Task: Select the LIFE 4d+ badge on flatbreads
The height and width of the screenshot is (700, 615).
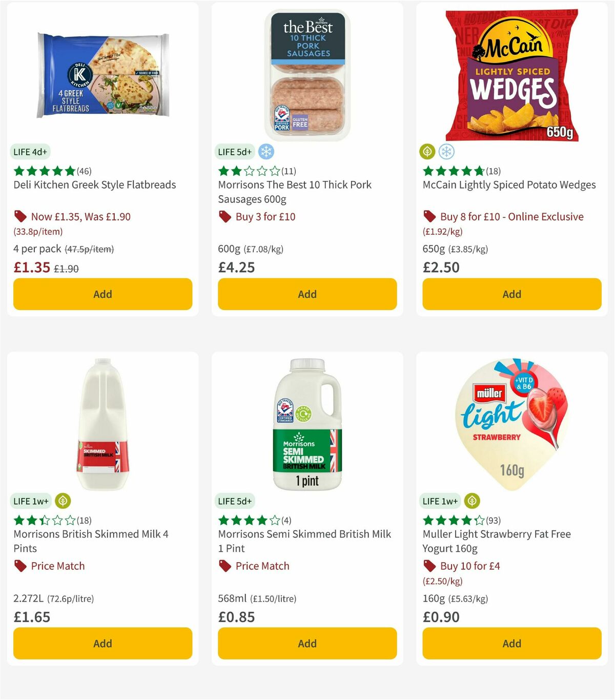Action: pos(30,152)
